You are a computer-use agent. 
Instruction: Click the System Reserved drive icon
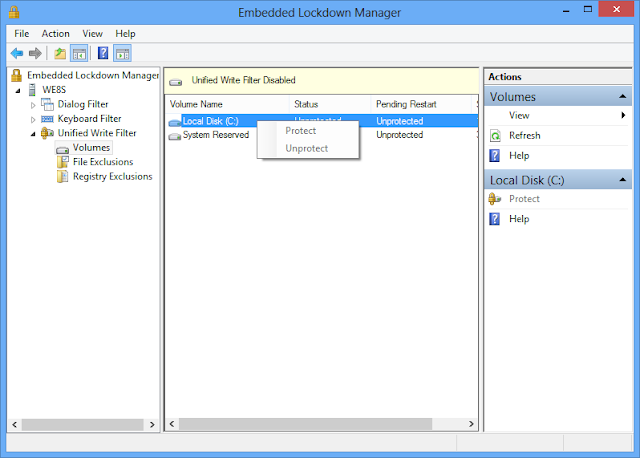click(175, 136)
